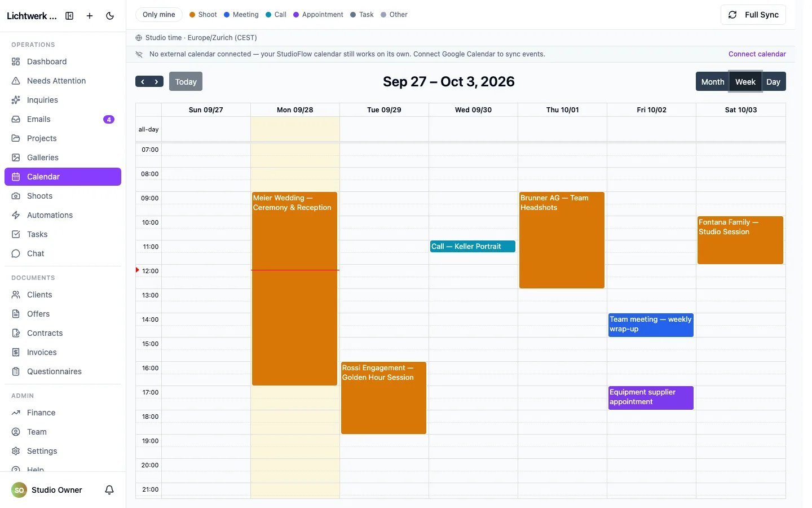Toggle the Shoot event type filter
Screen dimensions: 812x508
click(x=203, y=15)
